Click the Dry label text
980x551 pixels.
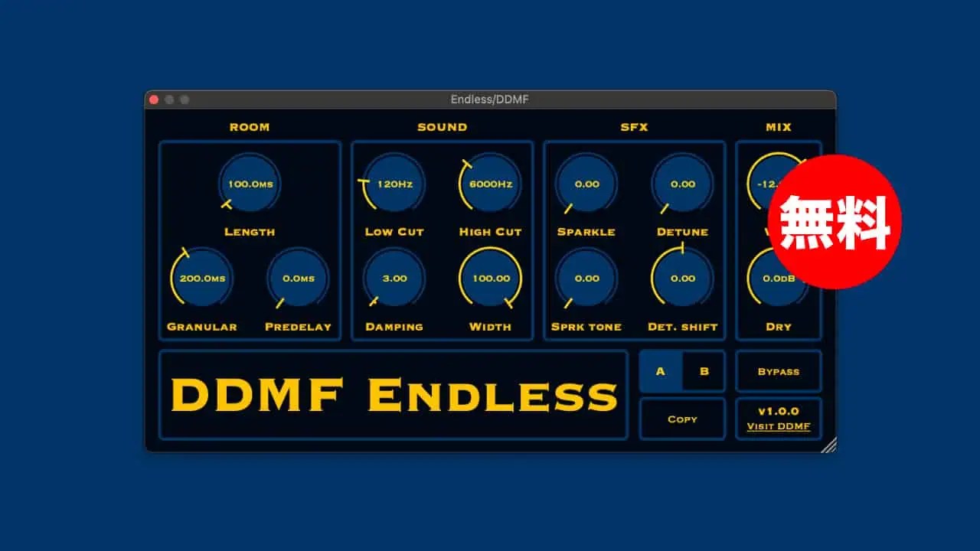(779, 327)
